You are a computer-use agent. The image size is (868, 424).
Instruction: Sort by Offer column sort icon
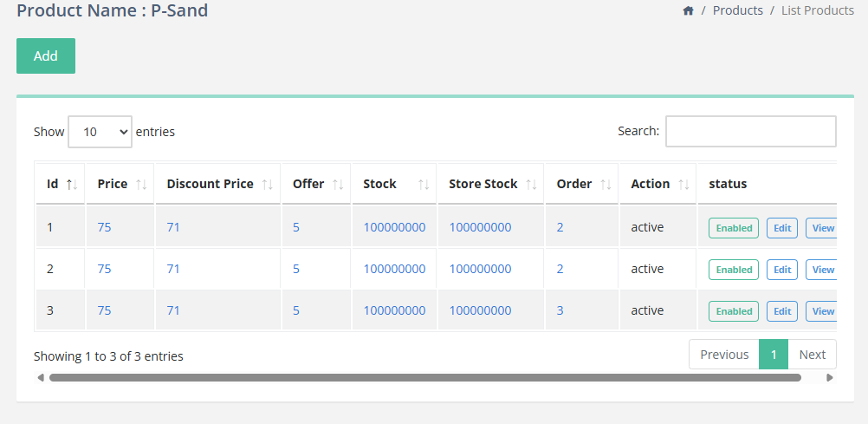point(339,185)
